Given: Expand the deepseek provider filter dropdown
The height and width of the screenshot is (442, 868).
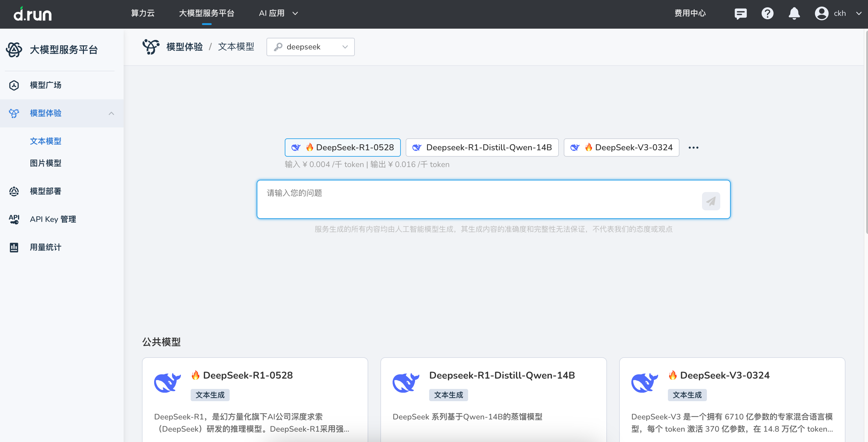Looking at the screenshot, I should click(310, 47).
